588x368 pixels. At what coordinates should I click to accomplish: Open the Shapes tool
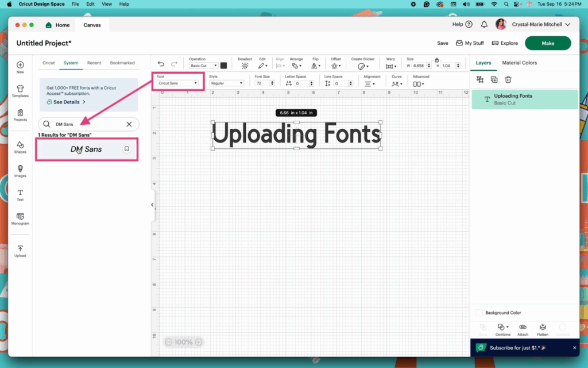pyautogui.click(x=20, y=147)
